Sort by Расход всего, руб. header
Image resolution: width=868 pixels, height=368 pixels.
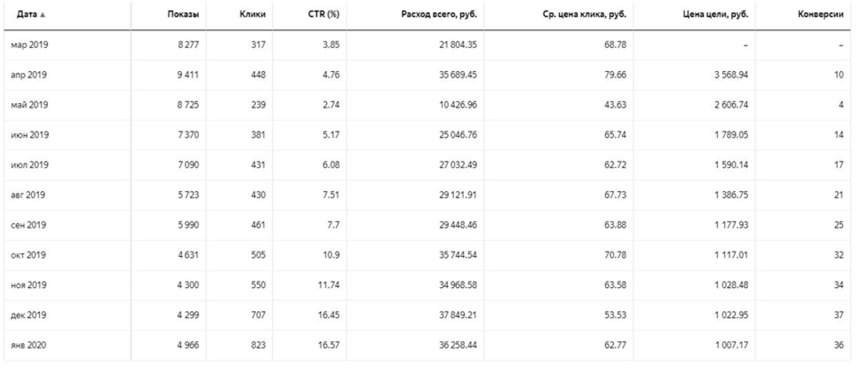click(439, 14)
